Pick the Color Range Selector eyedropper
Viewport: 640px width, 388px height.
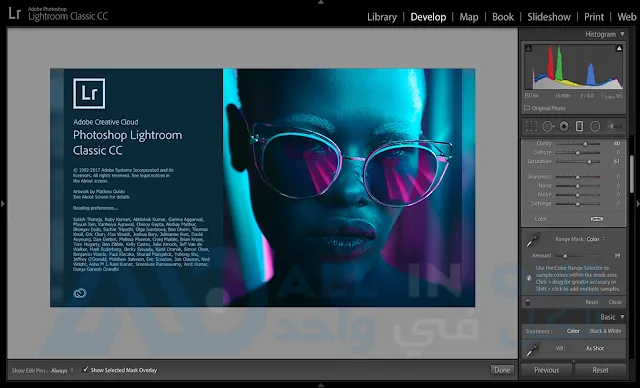[x=532, y=240]
